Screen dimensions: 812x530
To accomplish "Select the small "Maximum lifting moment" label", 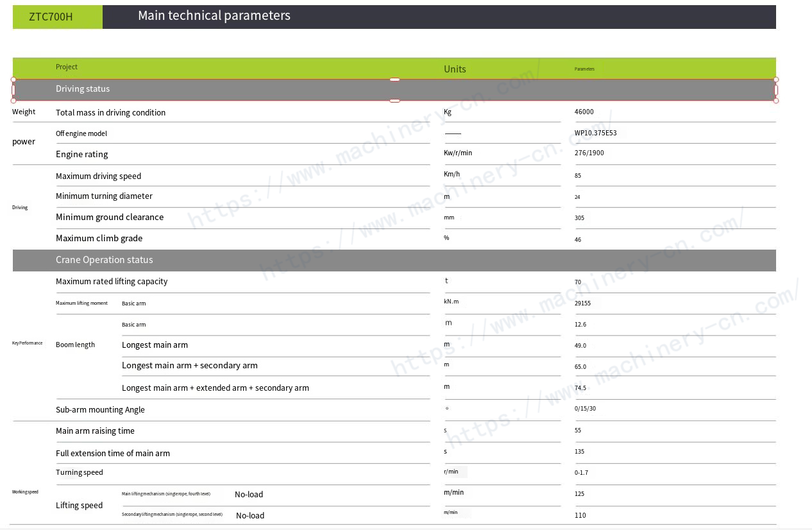I will (x=81, y=303).
